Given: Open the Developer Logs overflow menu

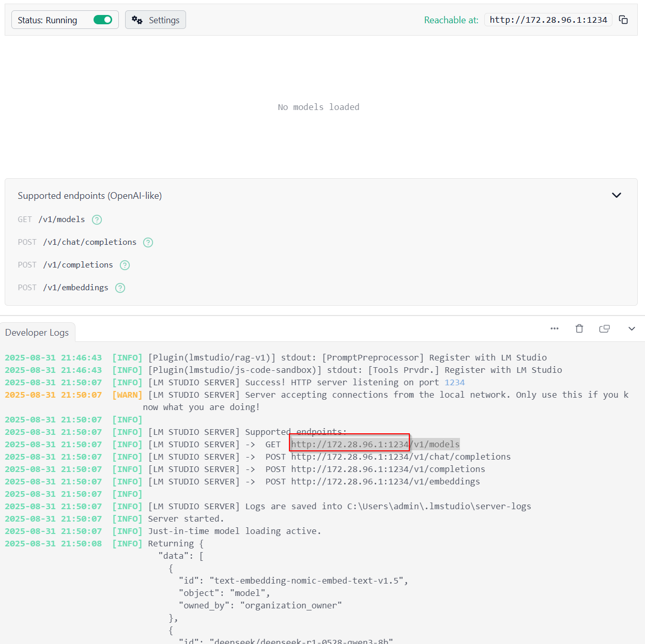Looking at the screenshot, I should point(555,328).
